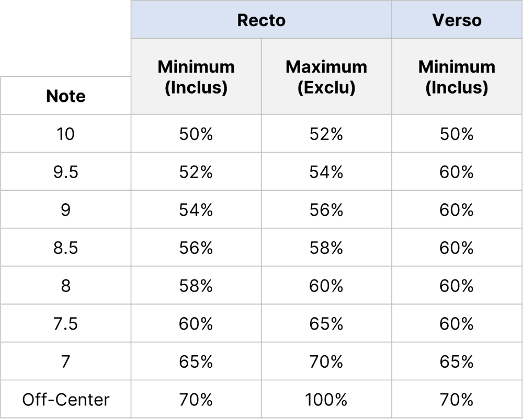The height and width of the screenshot is (420, 523).
Task: Click the note 9 row label
Action: 65,210
